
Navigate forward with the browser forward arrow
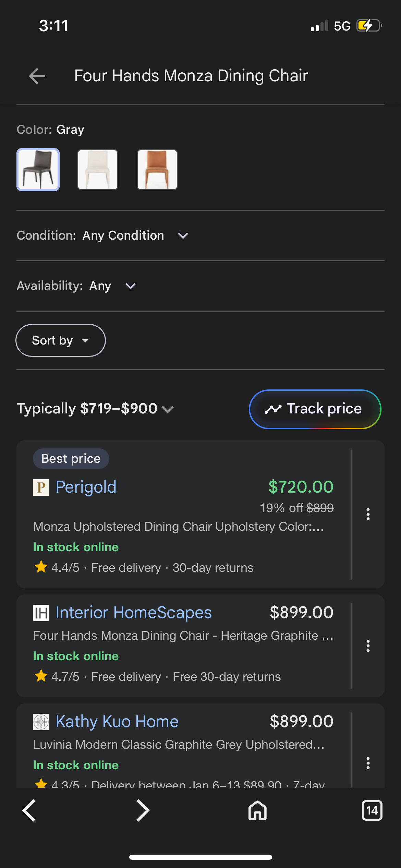coord(143,810)
